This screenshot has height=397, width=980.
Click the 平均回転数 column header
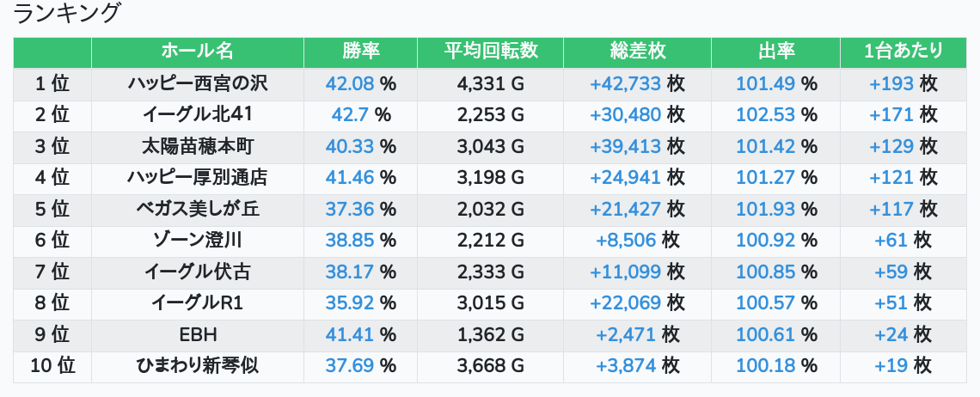[490, 52]
